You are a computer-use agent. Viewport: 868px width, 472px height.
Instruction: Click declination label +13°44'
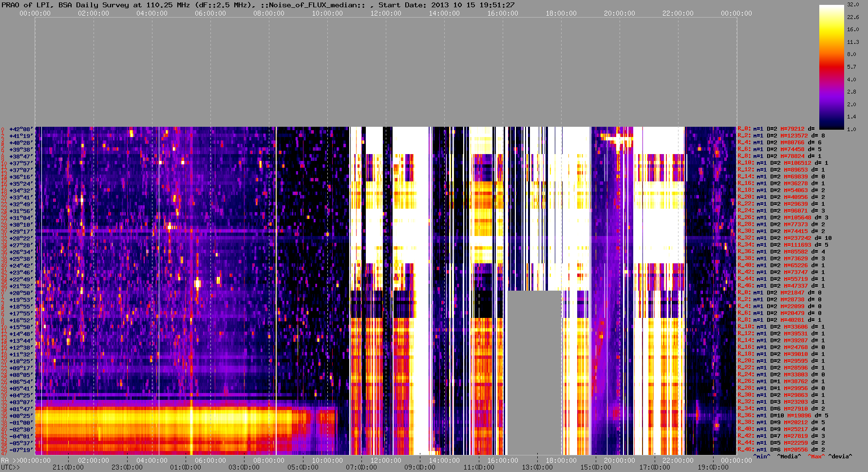click(x=21, y=341)
